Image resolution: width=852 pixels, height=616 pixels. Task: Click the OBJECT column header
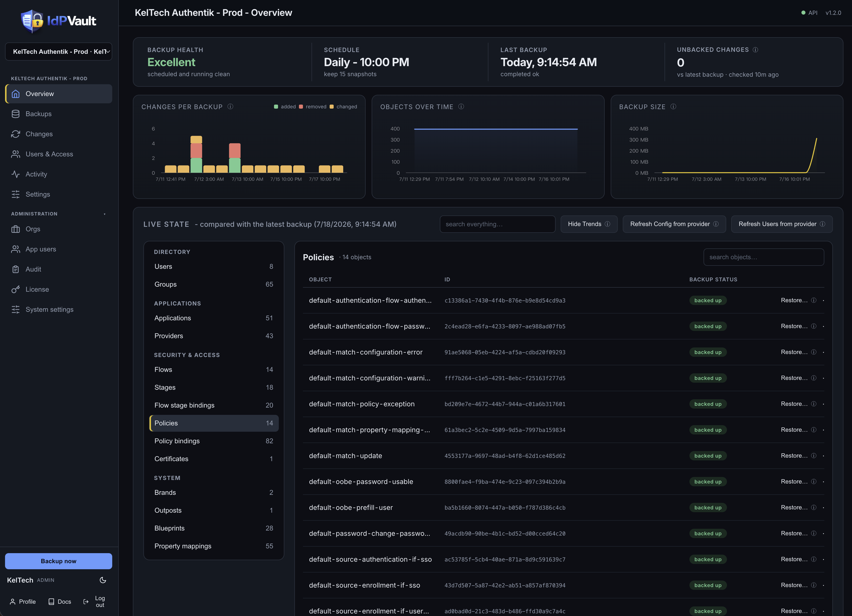point(320,279)
